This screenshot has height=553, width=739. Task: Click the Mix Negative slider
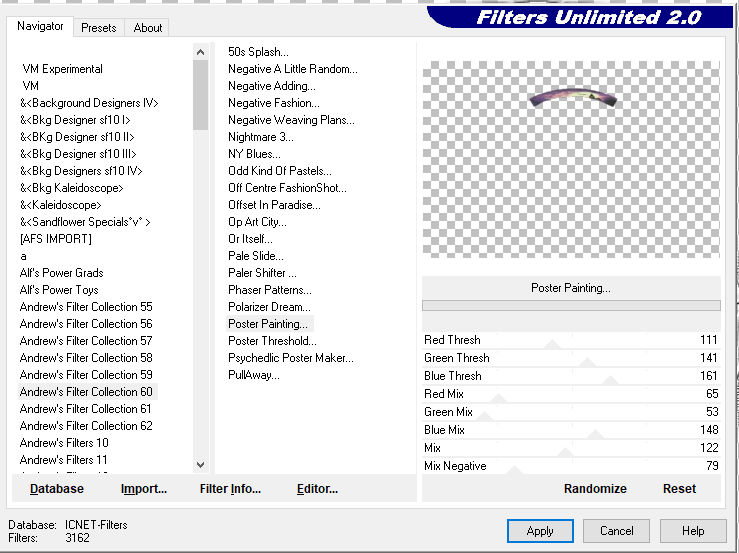coord(514,467)
